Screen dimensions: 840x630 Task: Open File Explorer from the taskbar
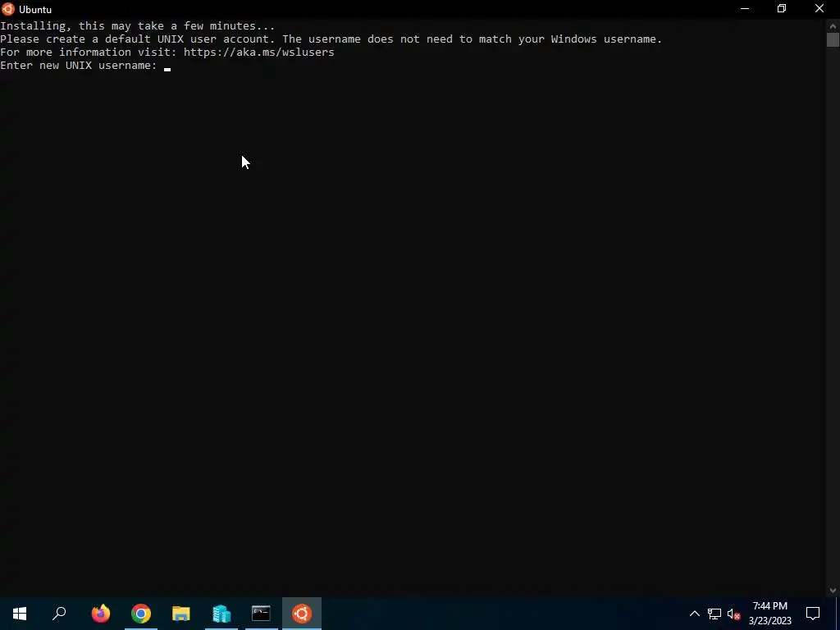[181, 614]
